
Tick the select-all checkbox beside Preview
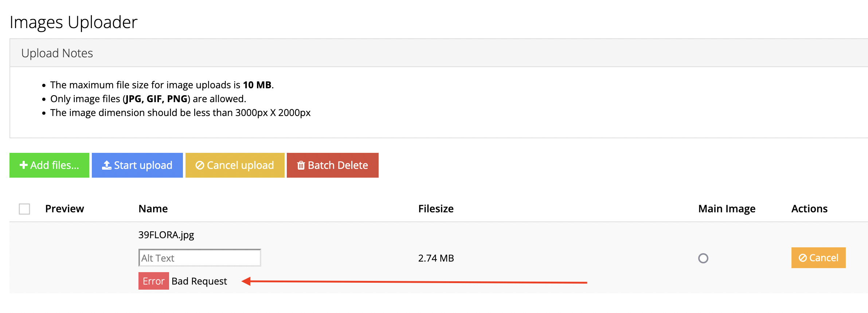(x=24, y=209)
